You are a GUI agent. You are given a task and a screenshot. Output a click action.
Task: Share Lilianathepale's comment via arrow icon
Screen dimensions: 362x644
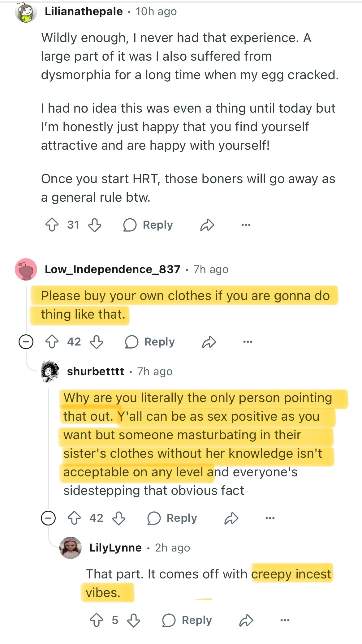(x=207, y=225)
